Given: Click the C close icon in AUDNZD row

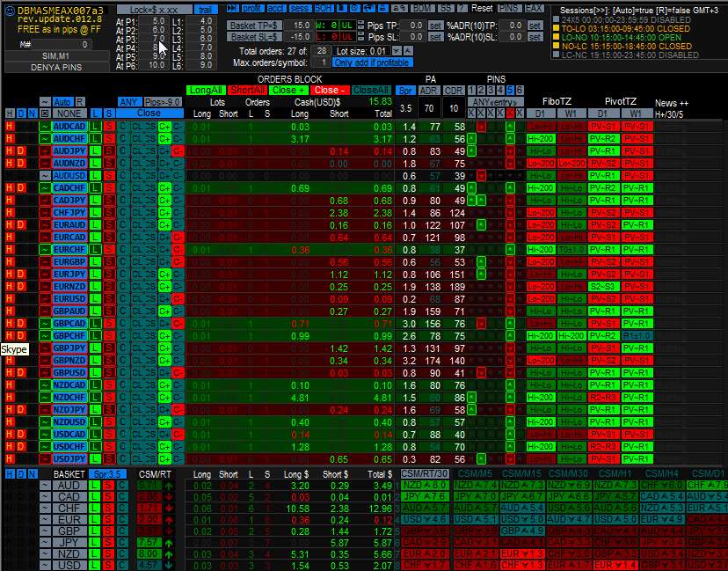Looking at the screenshot, I should 122,164.
